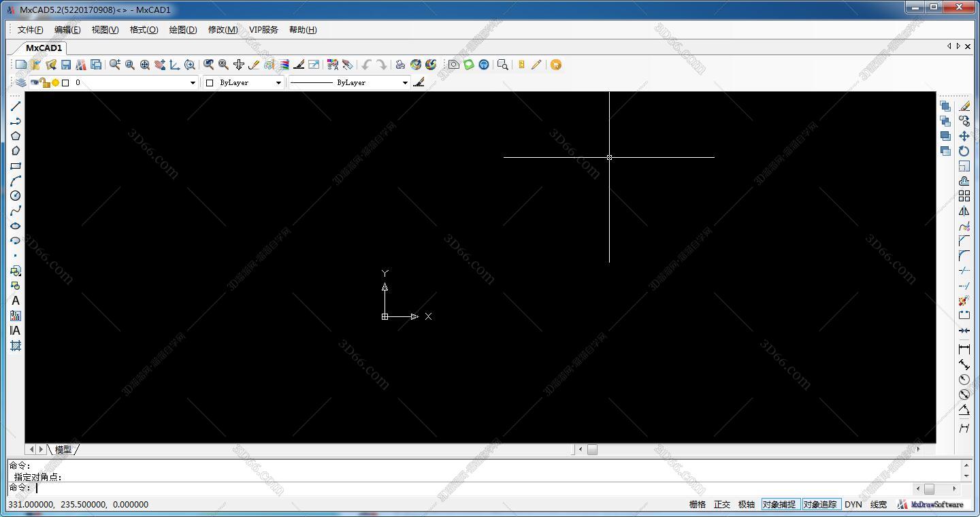Screen dimensions: 980x517
Task: Click the 模型 model layout tab
Action: click(63, 450)
